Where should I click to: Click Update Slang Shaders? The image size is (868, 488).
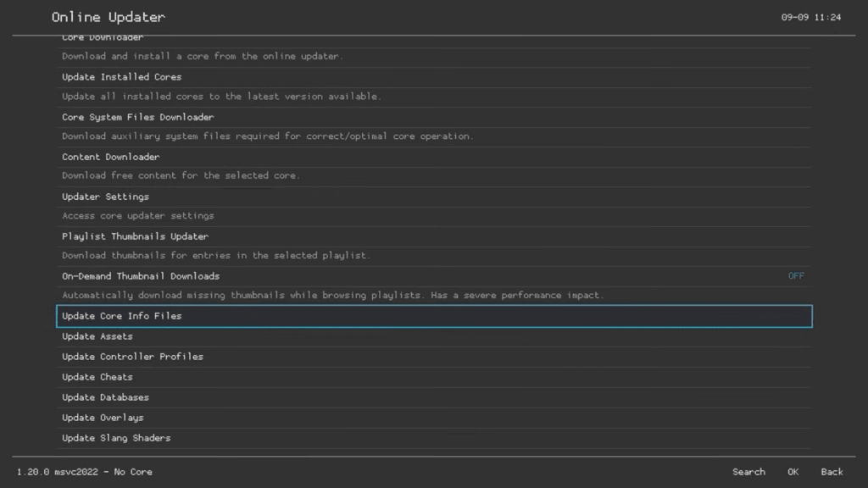(116, 438)
